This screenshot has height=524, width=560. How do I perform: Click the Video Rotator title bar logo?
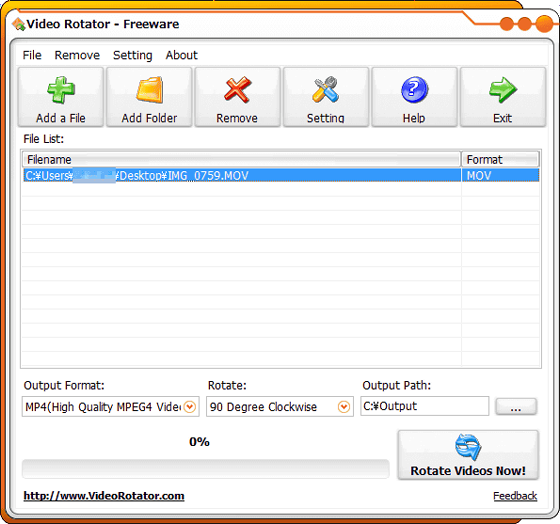(19, 24)
